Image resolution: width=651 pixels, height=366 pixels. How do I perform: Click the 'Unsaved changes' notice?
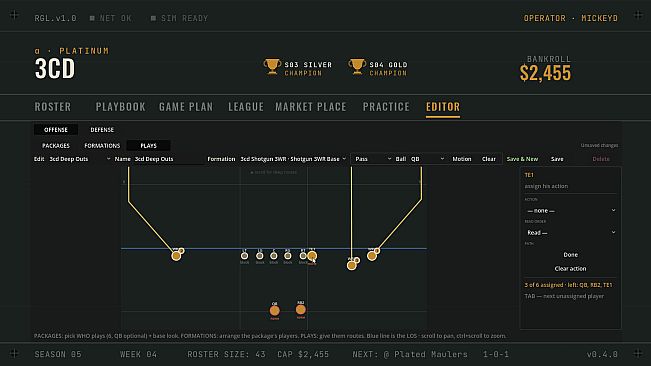pos(599,145)
